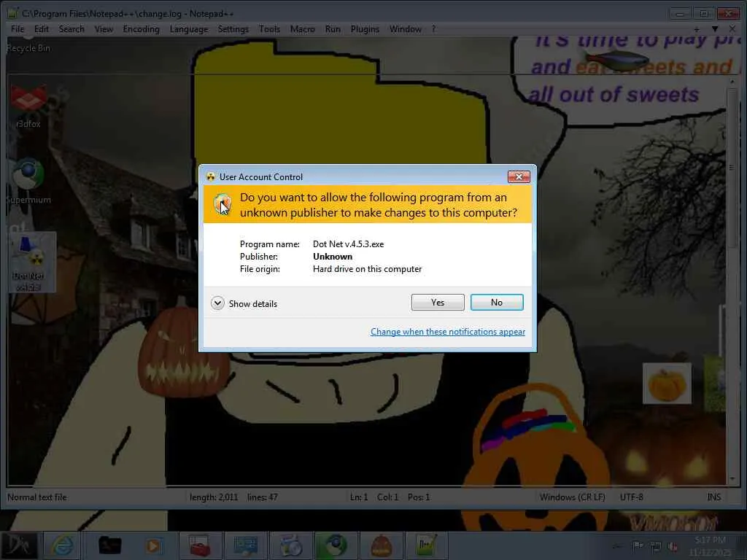Click Notepad++ vertical scrollbar down arrow

pos(732,478)
